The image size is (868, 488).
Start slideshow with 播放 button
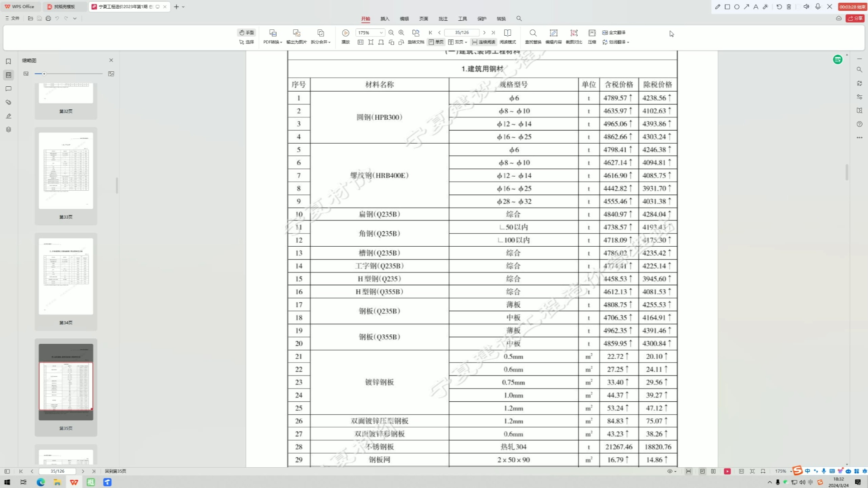[x=345, y=37]
